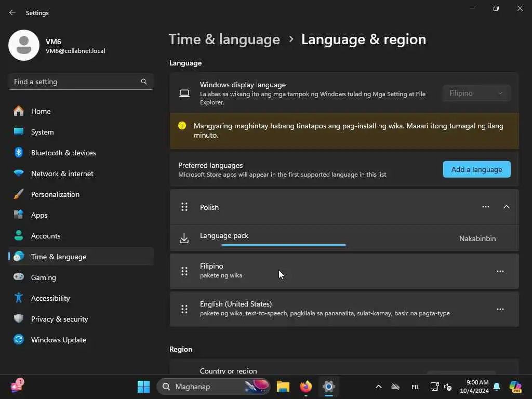This screenshot has width=532, height=399.
Task: Click the Personalization paintbrush icon
Action: point(19,194)
